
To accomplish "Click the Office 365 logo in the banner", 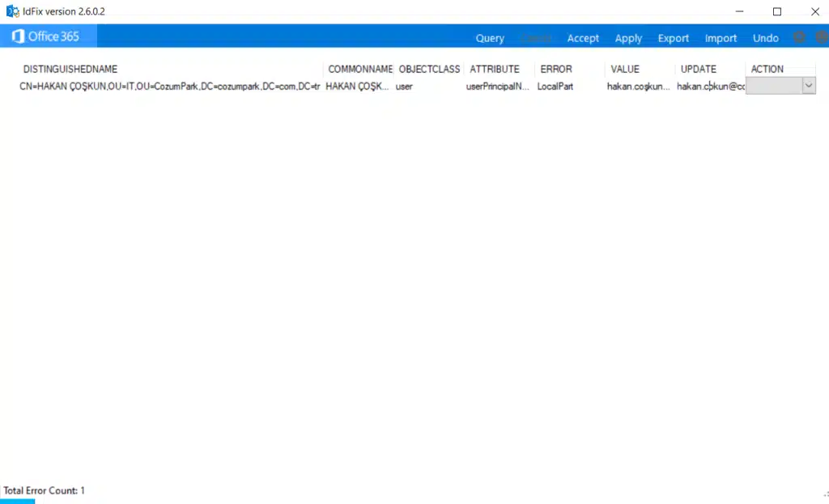I will [46, 36].
